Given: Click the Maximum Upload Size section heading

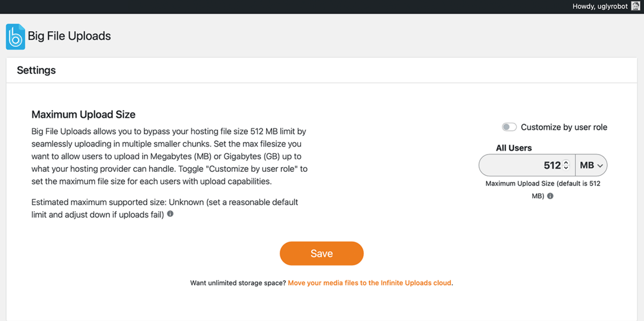Looking at the screenshot, I should [84, 115].
